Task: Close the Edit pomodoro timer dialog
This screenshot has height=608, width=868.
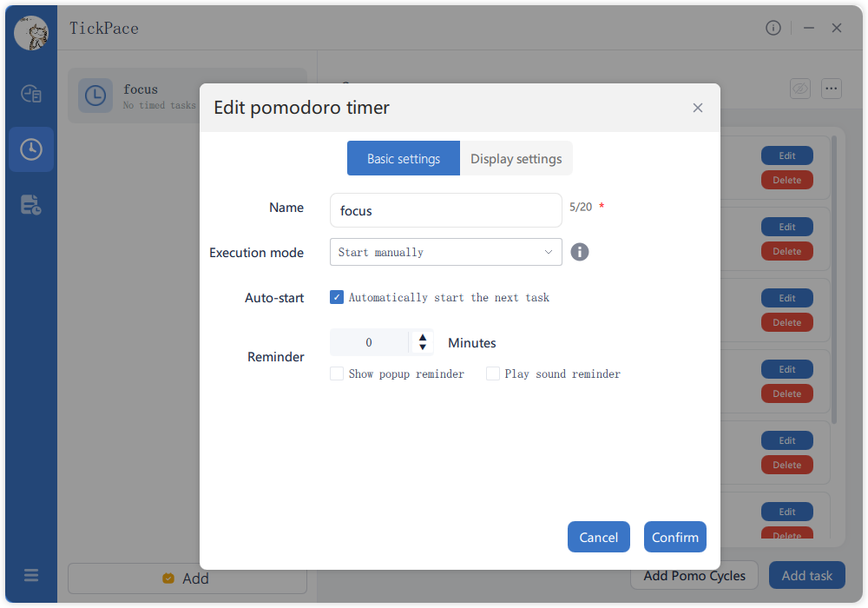Action: pyautogui.click(x=698, y=108)
